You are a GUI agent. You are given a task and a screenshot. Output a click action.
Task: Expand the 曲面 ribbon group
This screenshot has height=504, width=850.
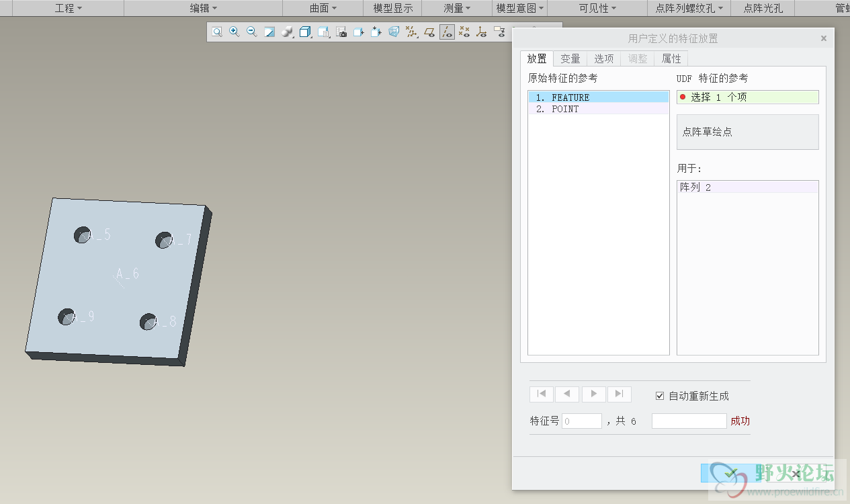(323, 8)
